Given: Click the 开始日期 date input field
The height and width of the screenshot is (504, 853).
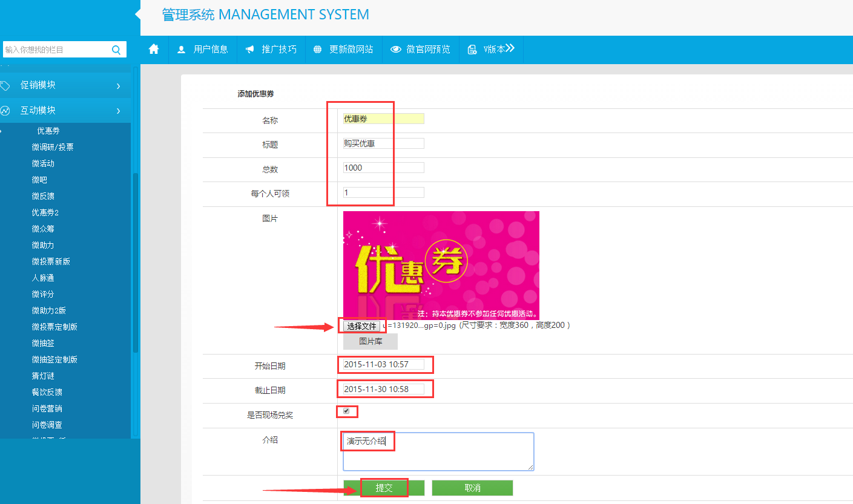Looking at the screenshot, I should pos(384,365).
